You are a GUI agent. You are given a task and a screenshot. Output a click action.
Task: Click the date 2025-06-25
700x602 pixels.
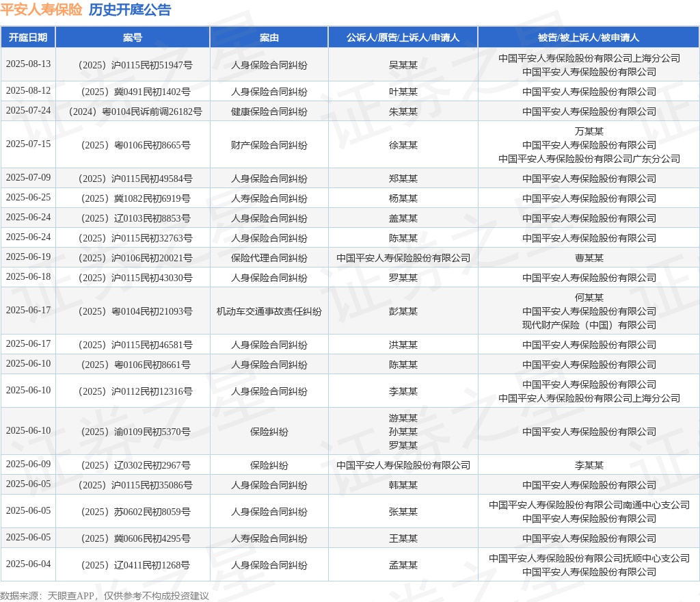pyautogui.click(x=28, y=197)
